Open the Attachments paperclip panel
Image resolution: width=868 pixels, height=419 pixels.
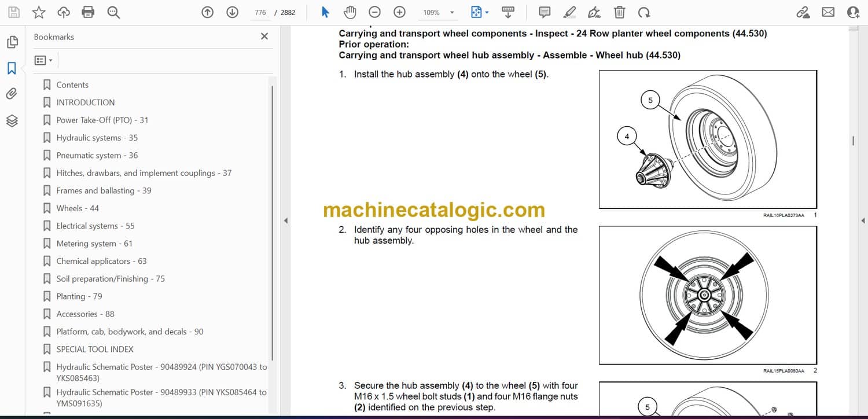point(12,94)
